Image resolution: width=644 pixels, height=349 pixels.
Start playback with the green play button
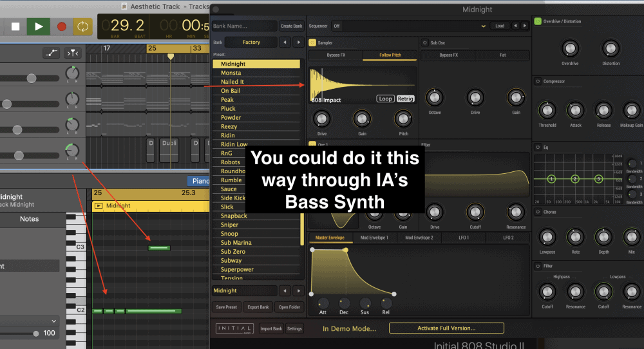coord(38,26)
